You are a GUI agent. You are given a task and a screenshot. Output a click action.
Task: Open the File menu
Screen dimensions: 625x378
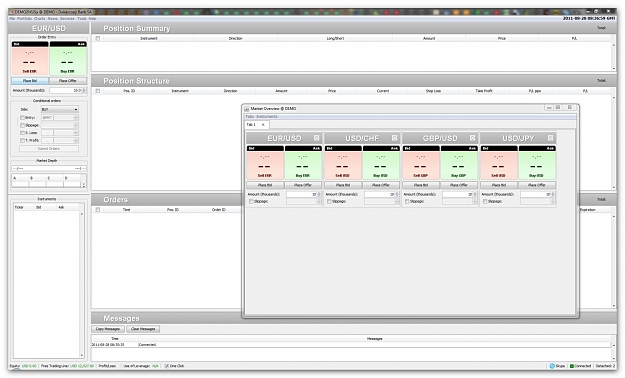click(x=12, y=19)
